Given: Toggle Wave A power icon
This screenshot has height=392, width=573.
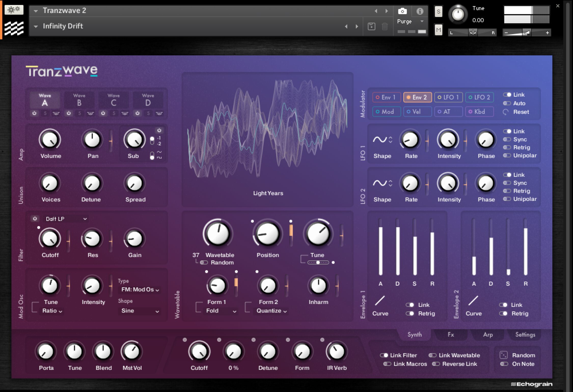Looking at the screenshot, I should 34,113.
